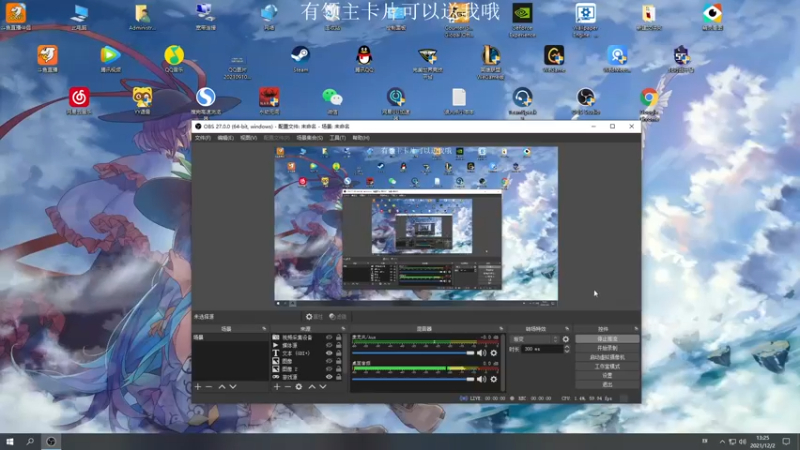Move selected source down with arrow

[325, 386]
